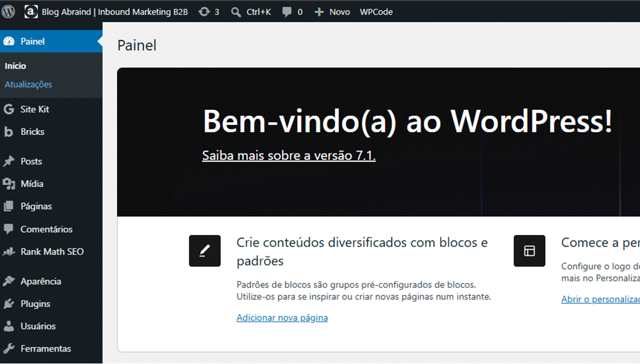Click the Mídia media icon
The width and height of the screenshot is (640, 364).
coord(9,184)
